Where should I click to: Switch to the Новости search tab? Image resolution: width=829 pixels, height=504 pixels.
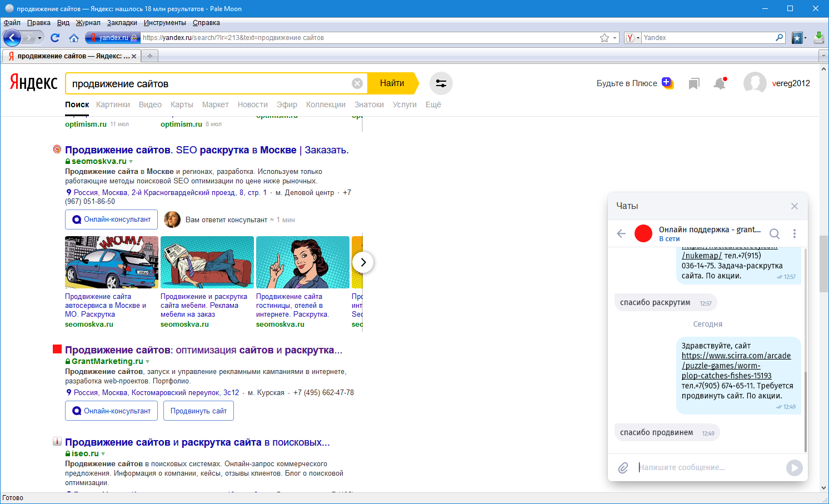[253, 104]
